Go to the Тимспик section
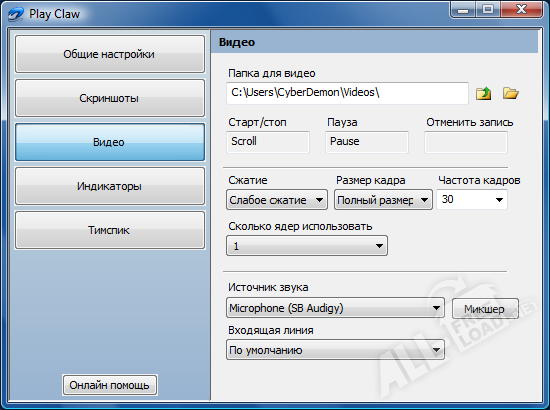Image resolution: width=550 pixels, height=410 pixels. (110, 230)
